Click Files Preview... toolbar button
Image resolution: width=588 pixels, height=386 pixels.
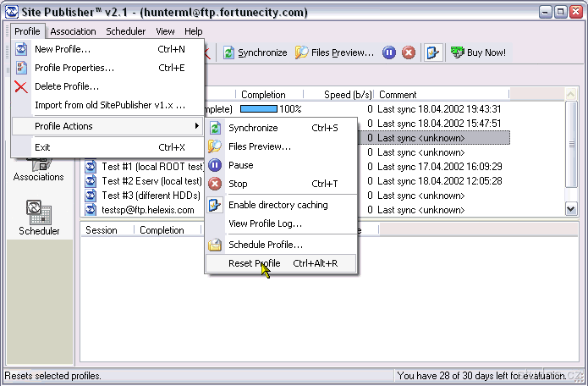[x=334, y=52]
